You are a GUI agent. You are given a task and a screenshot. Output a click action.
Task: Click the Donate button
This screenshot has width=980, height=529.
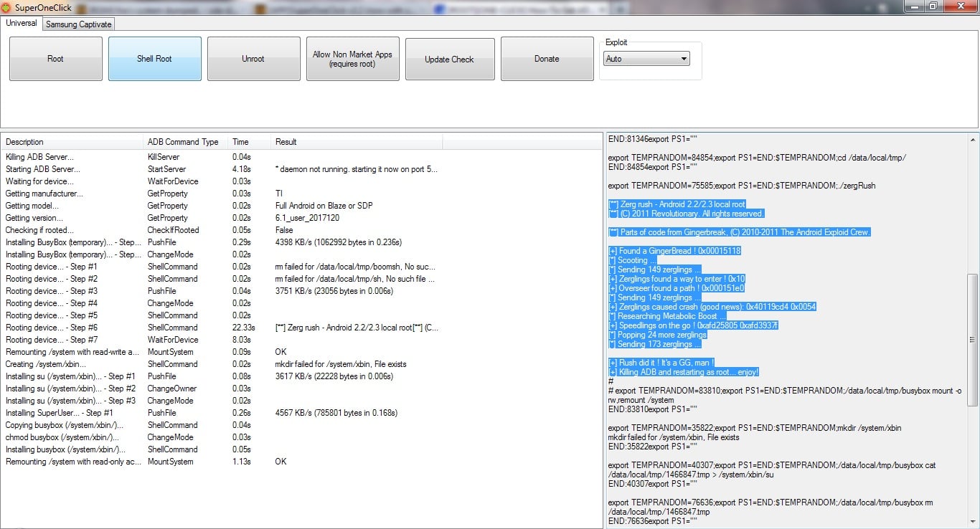coord(547,59)
